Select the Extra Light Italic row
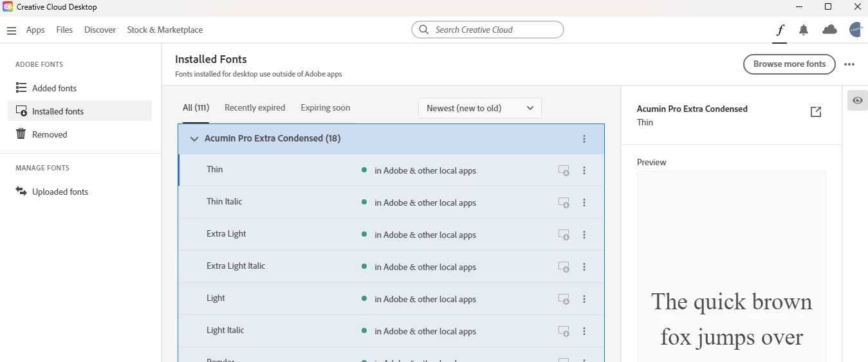This screenshot has height=362, width=868. [391, 267]
